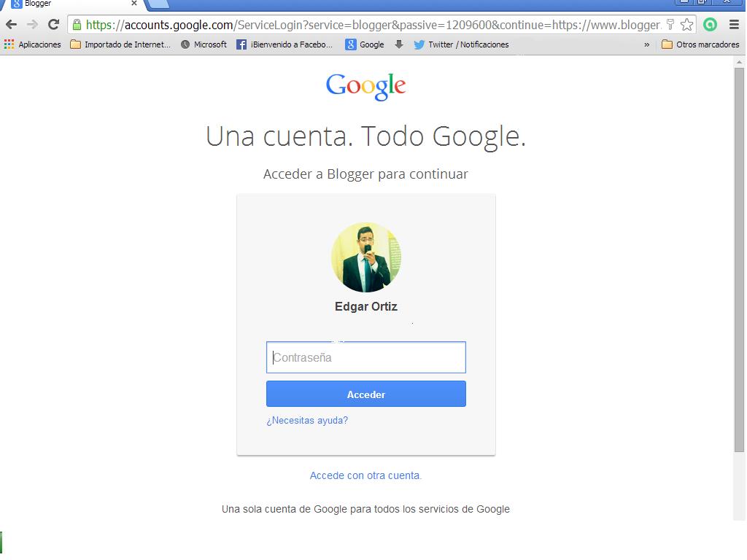The image size is (747, 560).
Task: Click the green padlock security icon
Action: [x=77, y=25]
